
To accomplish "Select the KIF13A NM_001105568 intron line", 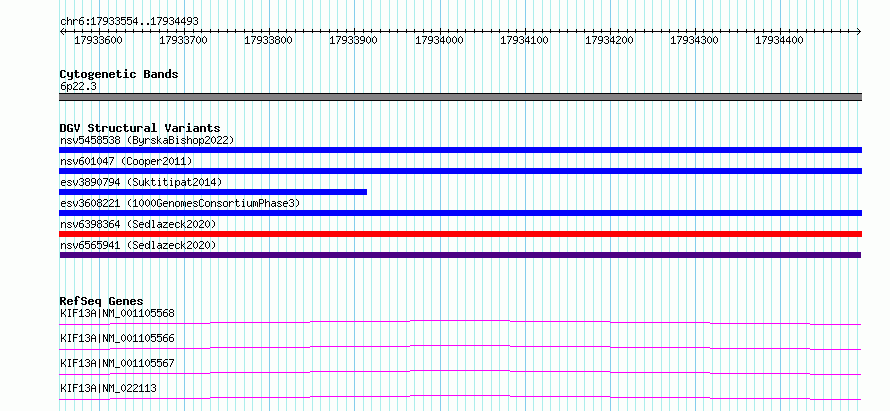I will 460,322.
